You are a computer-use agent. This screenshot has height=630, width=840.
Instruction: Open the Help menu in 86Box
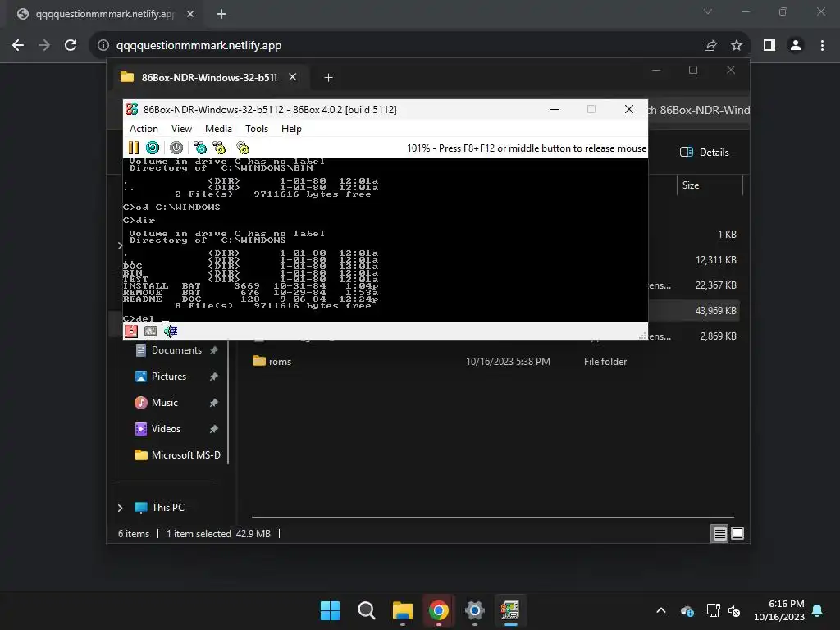click(291, 129)
